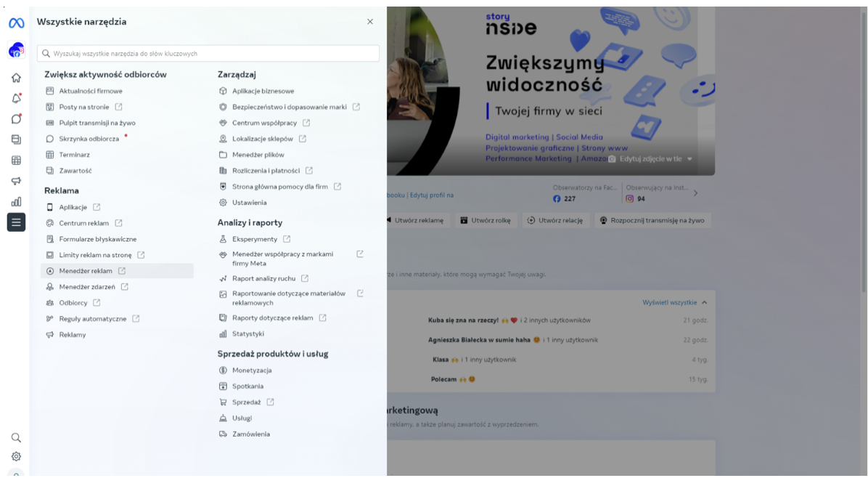Click the tools search input field
The height and width of the screenshot is (478, 868).
(x=208, y=54)
